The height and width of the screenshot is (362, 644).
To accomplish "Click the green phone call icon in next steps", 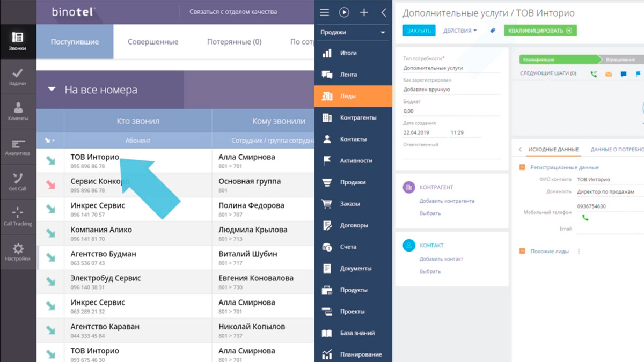I will coord(594,74).
